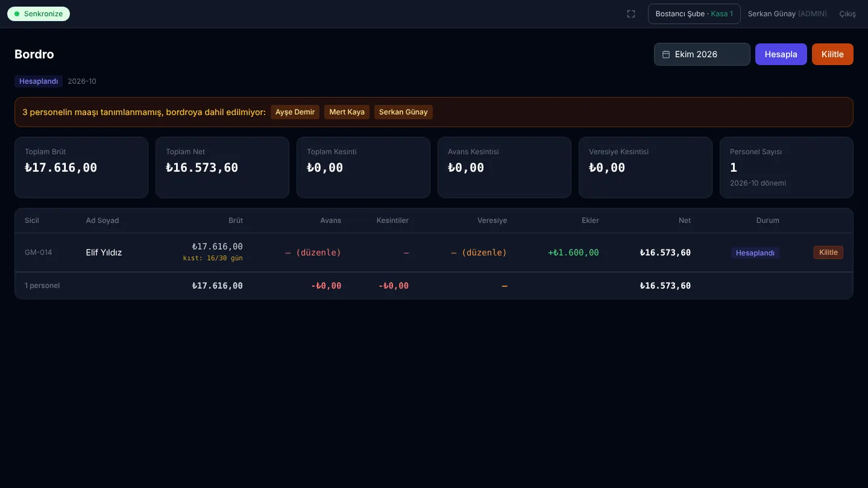868x488 pixels.
Task: Click the 1 personel footer label
Action: click(x=42, y=286)
